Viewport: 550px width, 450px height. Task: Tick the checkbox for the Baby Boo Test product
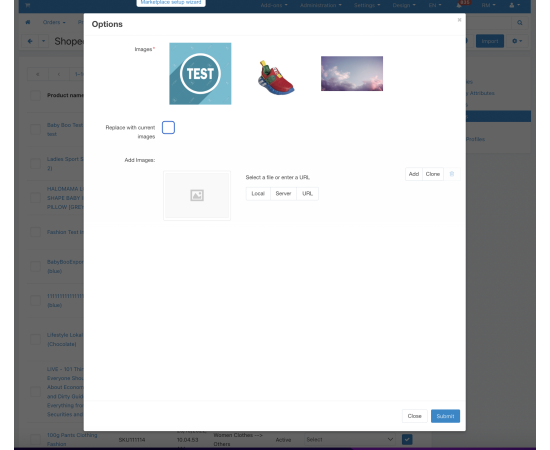35,129
